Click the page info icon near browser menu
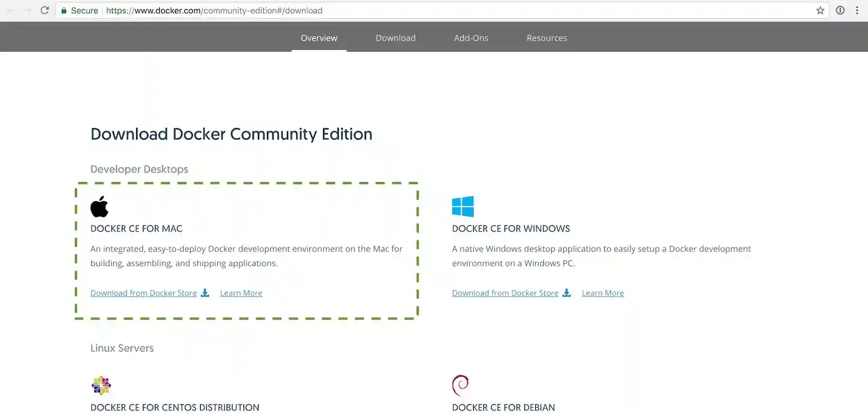Viewport: 868px width, 415px height. point(840,10)
